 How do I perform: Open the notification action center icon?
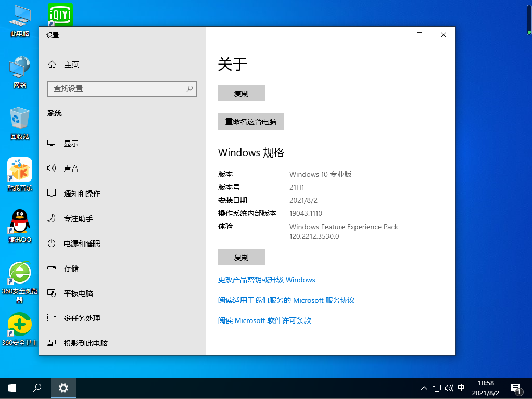[x=516, y=389]
